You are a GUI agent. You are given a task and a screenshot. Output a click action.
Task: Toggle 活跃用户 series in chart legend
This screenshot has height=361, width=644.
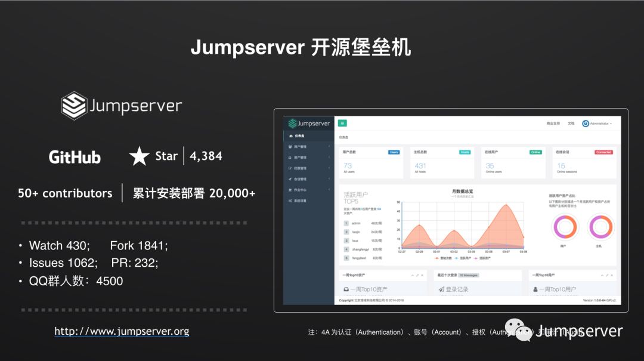[x=463, y=258]
